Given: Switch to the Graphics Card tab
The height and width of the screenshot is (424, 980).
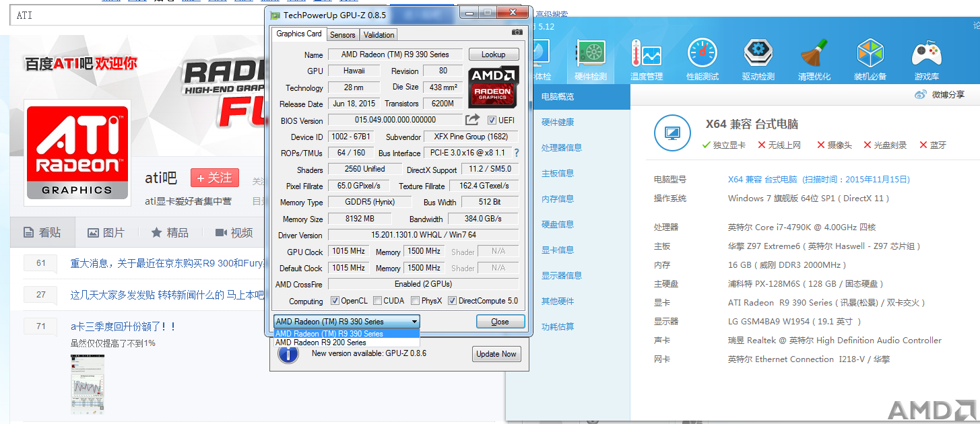Looking at the screenshot, I should point(299,34).
